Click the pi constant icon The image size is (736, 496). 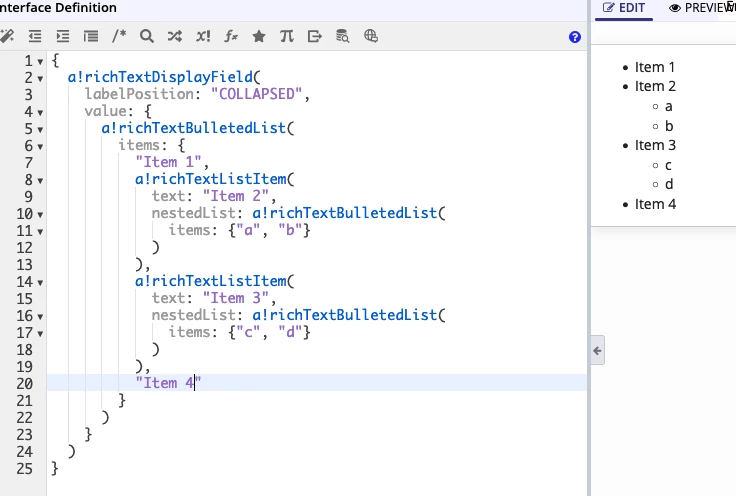(287, 36)
